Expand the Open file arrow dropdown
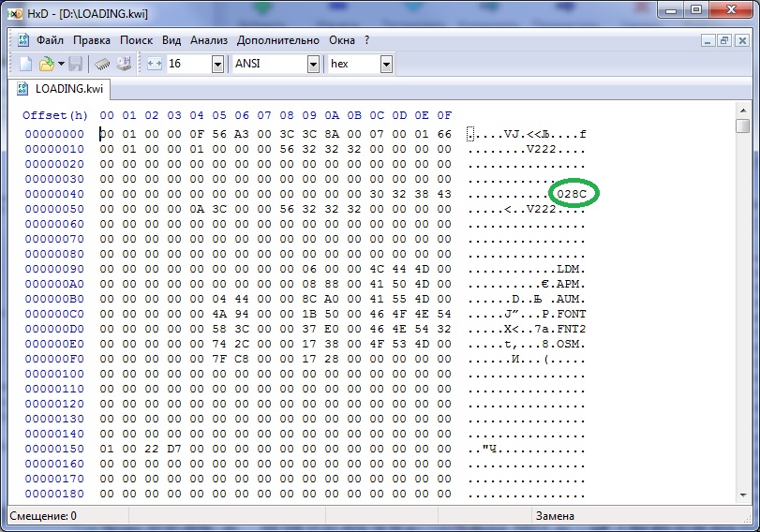 (61, 64)
